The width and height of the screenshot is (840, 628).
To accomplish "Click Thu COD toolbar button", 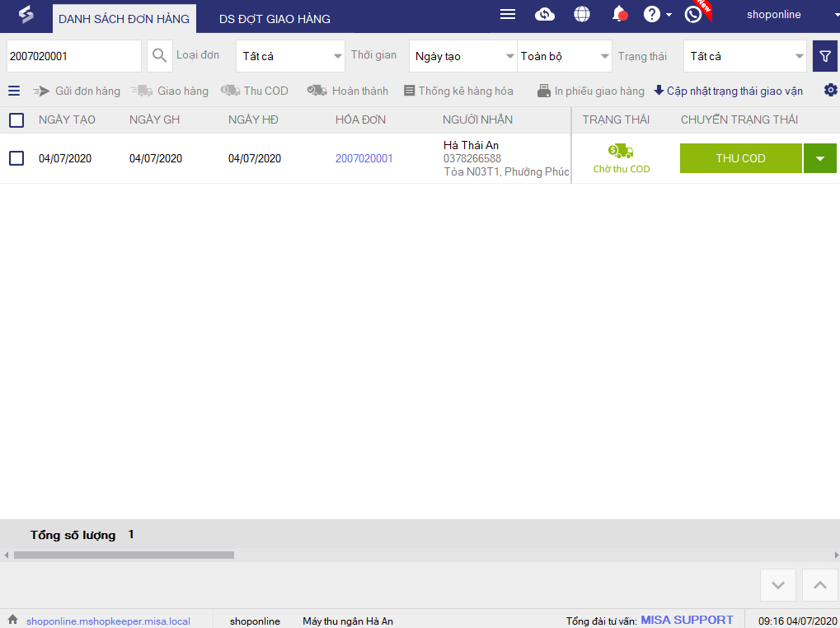I will (255, 91).
